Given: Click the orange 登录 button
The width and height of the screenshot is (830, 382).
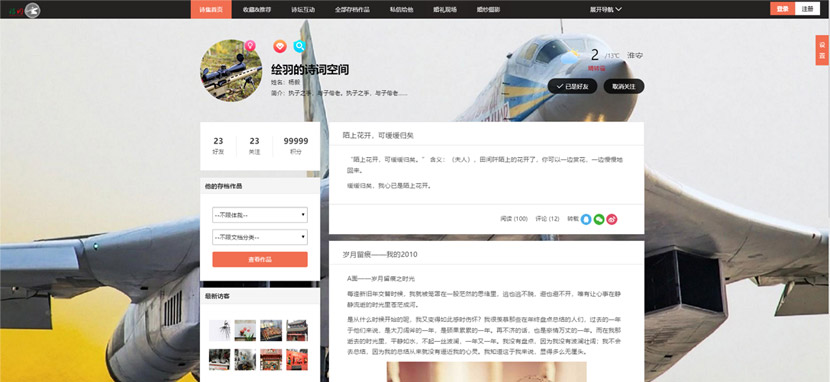Looking at the screenshot, I should click(782, 9).
